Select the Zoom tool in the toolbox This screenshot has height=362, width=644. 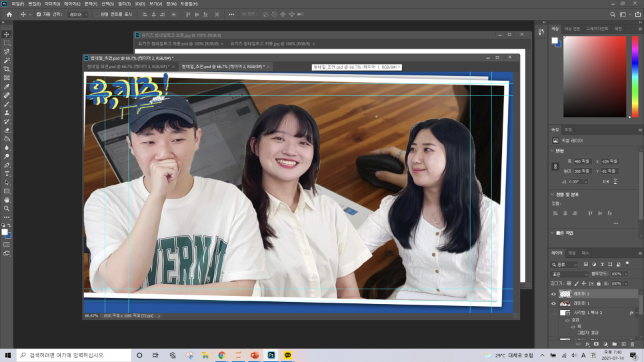point(7,209)
